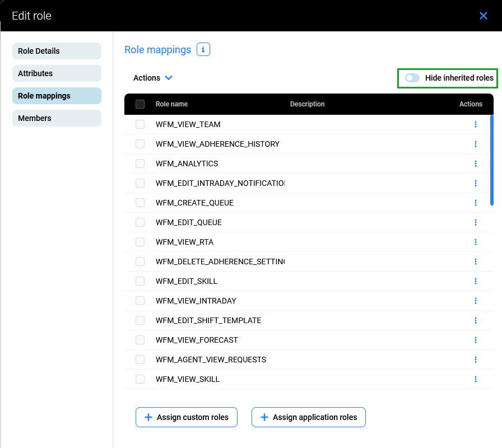Tick the WFM_EDIT_QUEUE checkbox
Viewport: 502px width, 448px height.
pyautogui.click(x=140, y=222)
